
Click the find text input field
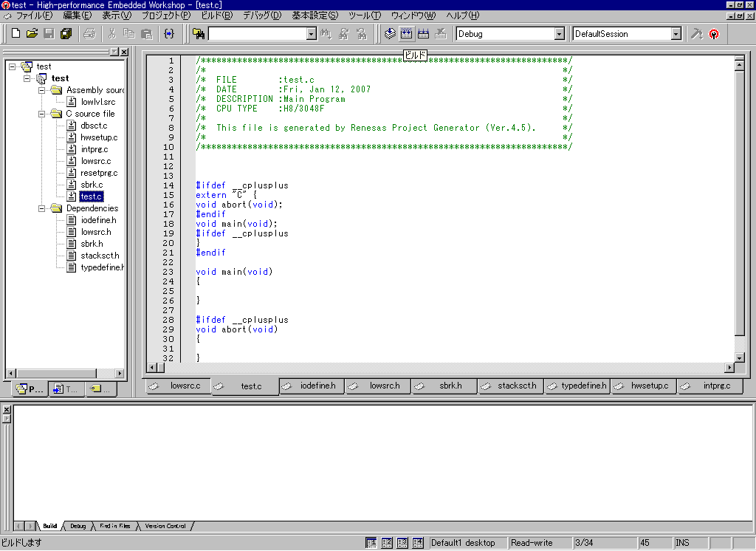click(x=256, y=34)
